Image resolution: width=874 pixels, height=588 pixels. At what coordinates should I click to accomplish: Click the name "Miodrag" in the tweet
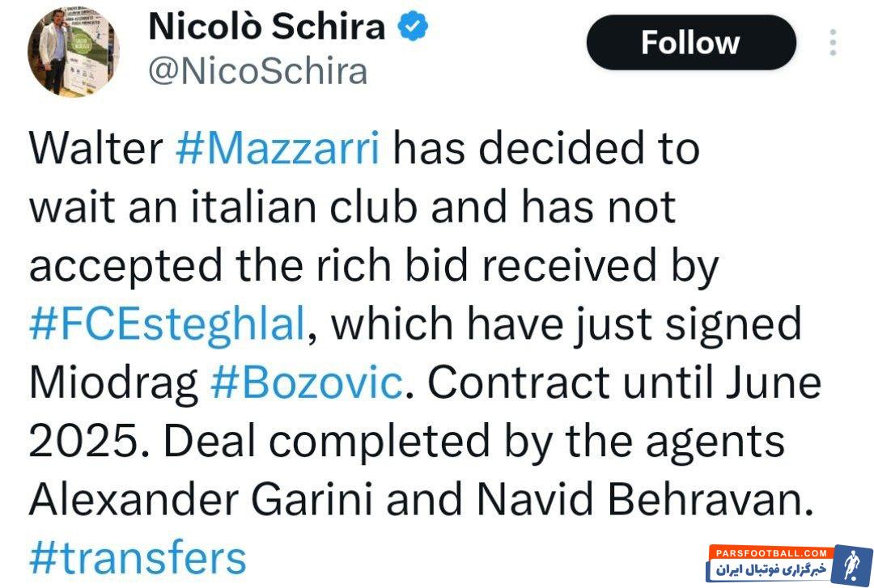click(113, 383)
